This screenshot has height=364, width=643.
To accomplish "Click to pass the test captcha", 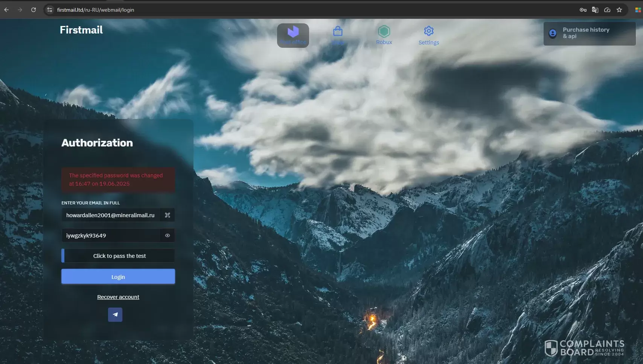I will point(118,256).
